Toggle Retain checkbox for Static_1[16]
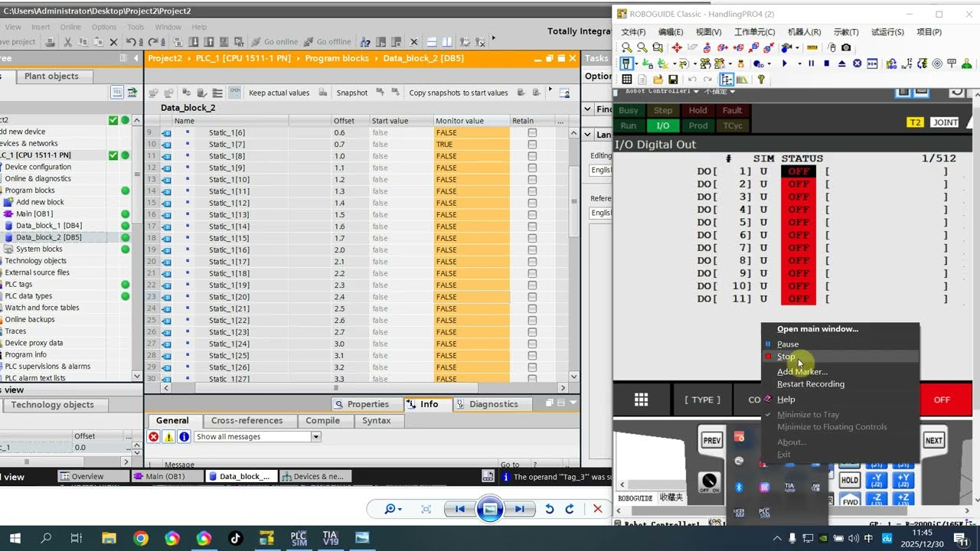Viewport: 980px width, 551px height. tap(532, 250)
